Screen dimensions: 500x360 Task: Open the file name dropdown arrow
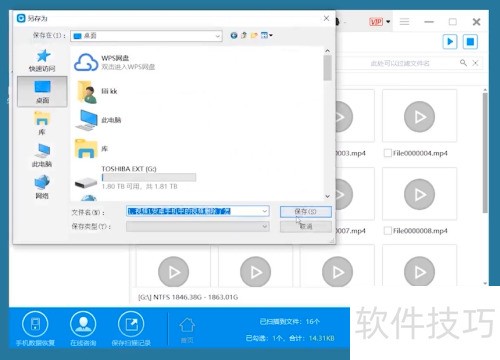(265, 211)
